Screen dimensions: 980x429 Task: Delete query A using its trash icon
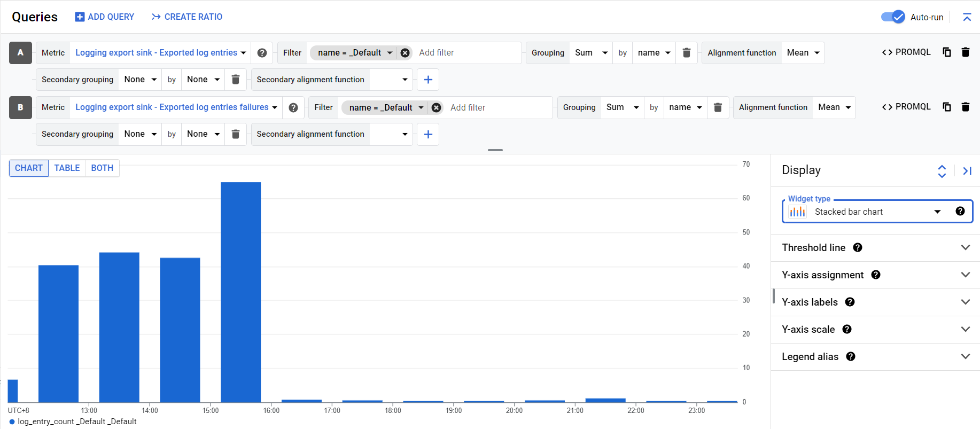click(965, 52)
